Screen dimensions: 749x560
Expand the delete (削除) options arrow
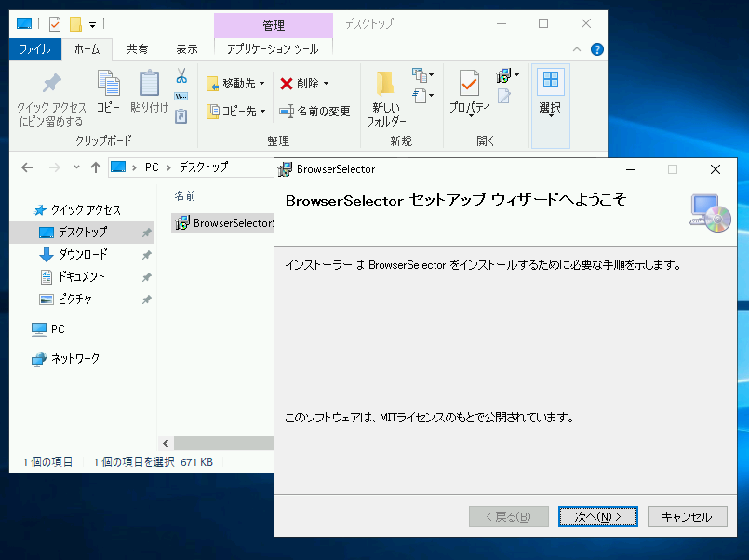coord(327,84)
